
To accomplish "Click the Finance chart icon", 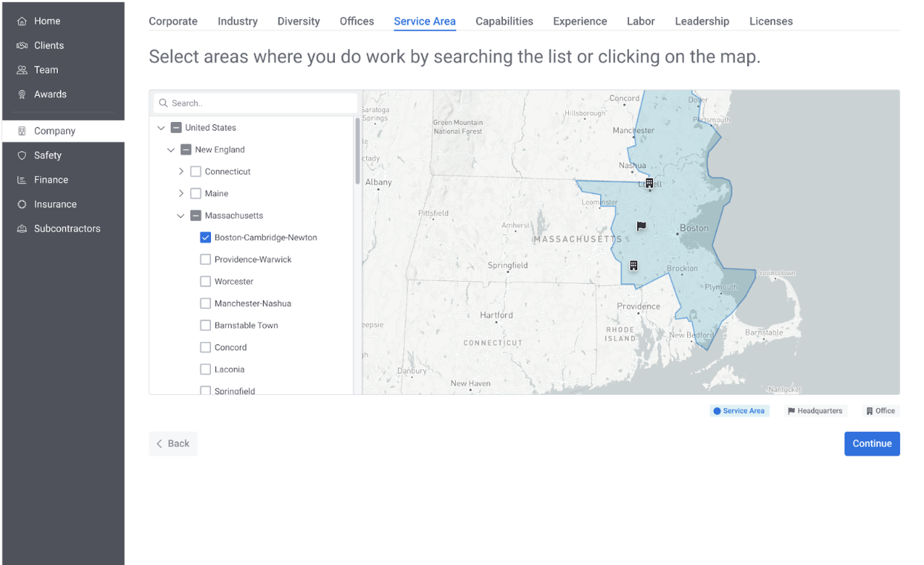I will [x=22, y=180].
